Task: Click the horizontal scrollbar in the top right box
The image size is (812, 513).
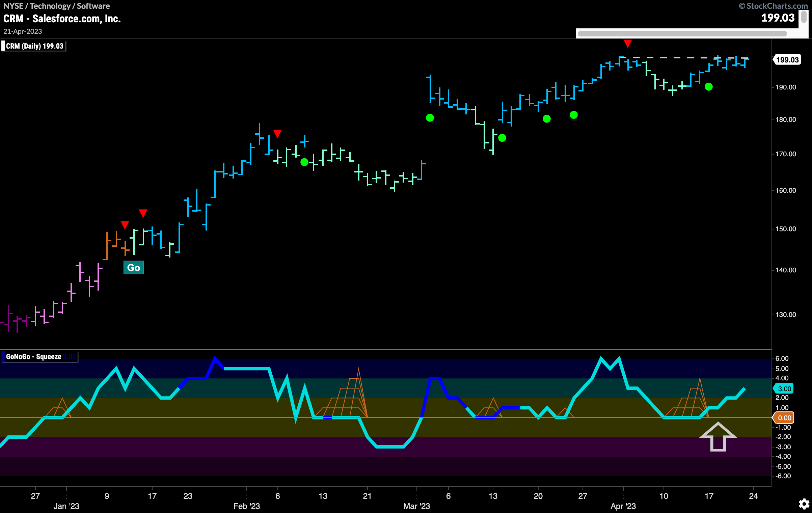Action: [682, 34]
